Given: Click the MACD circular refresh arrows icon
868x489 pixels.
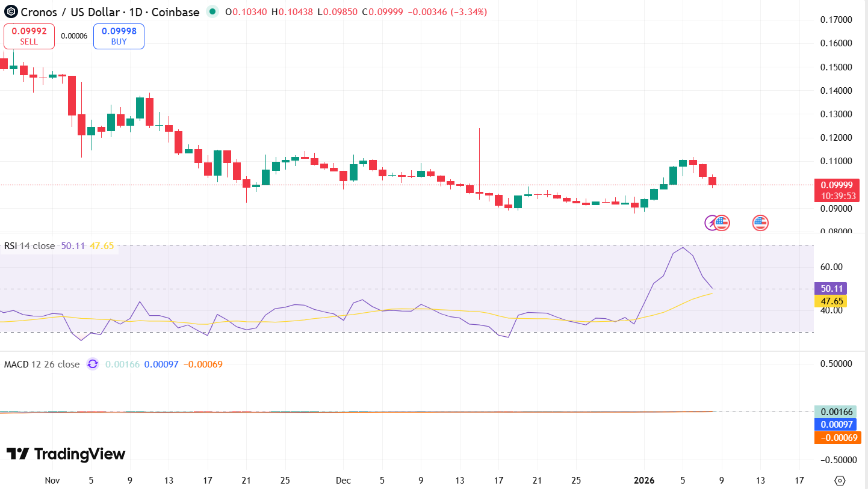Looking at the screenshot, I should tap(93, 364).
